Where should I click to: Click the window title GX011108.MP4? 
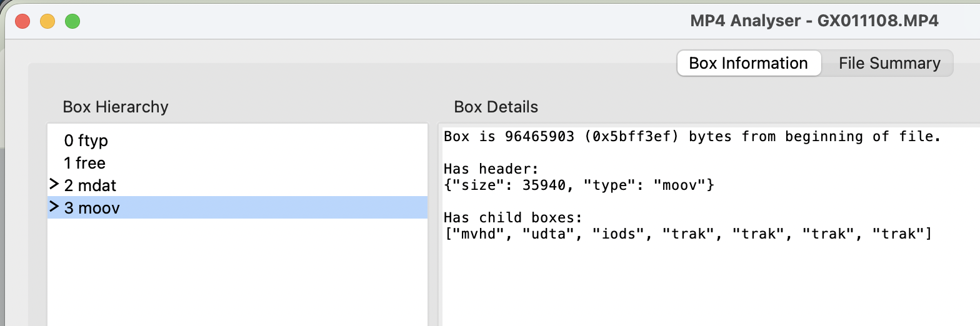[814, 21]
